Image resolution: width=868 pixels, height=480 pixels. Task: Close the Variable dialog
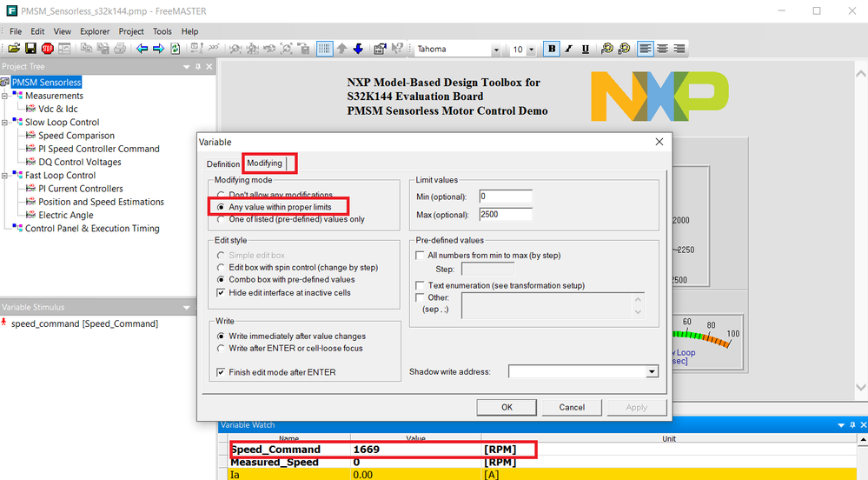(659, 142)
